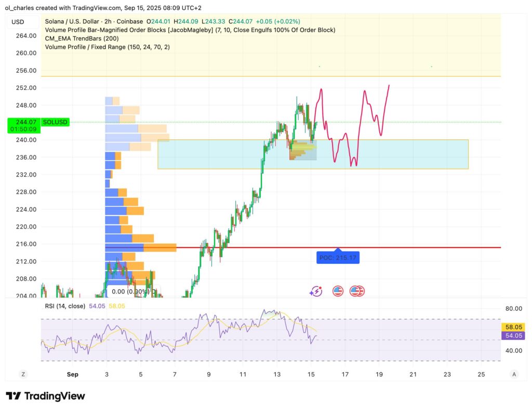Click the blue POC: 215.17 label
The image size is (532, 411).
[338, 258]
